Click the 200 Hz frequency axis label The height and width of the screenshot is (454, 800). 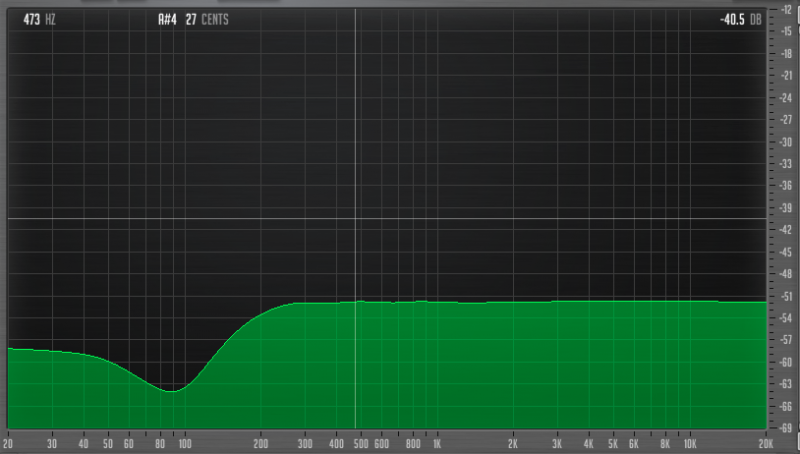tap(260, 443)
